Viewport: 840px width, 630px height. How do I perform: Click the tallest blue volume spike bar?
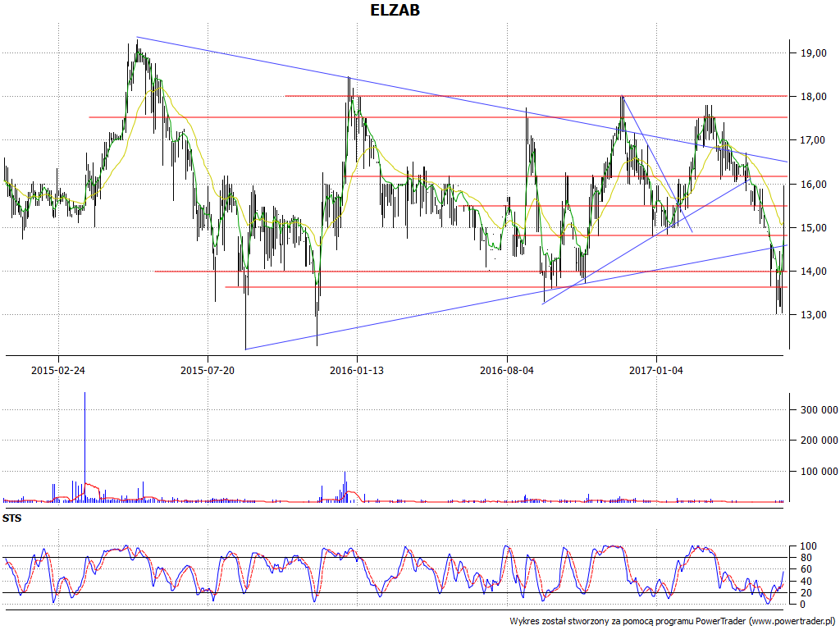pyautogui.click(x=84, y=447)
